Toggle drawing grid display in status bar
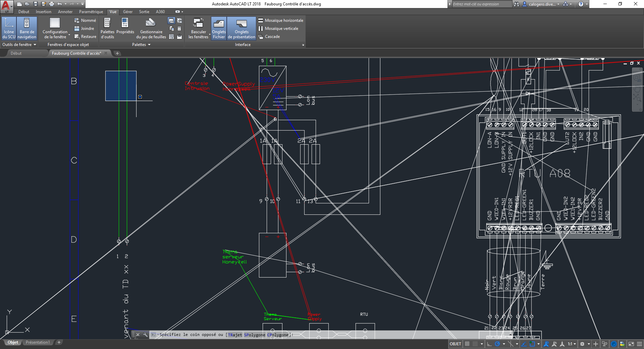The height and width of the screenshot is (349, 644). [x=467, y=344]
